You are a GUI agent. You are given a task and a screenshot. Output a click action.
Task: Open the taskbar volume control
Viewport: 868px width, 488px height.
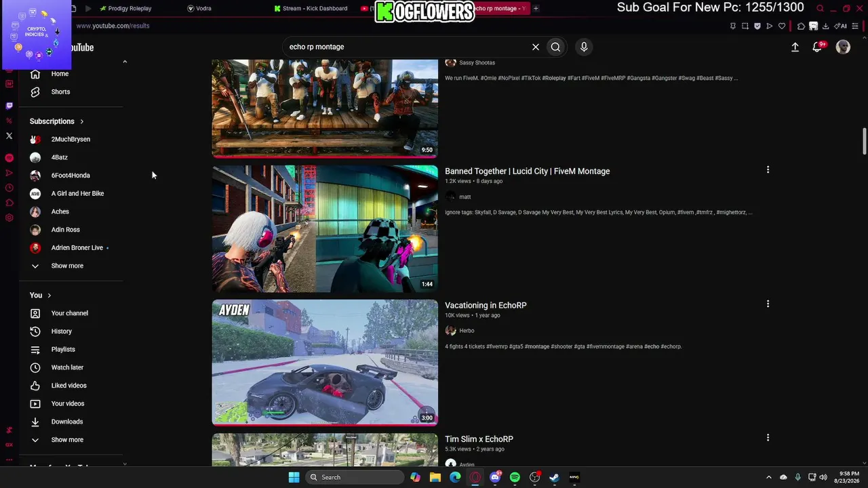[823, 477]
